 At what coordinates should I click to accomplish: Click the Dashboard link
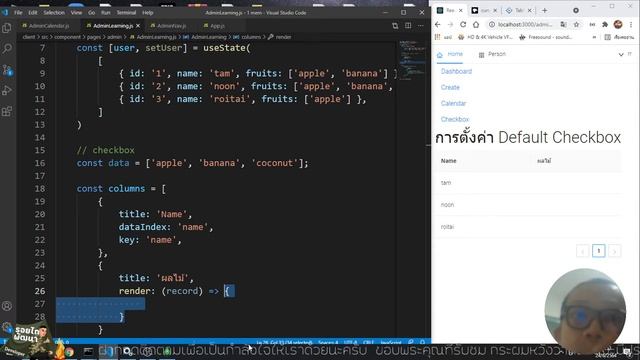pos(456,71)
